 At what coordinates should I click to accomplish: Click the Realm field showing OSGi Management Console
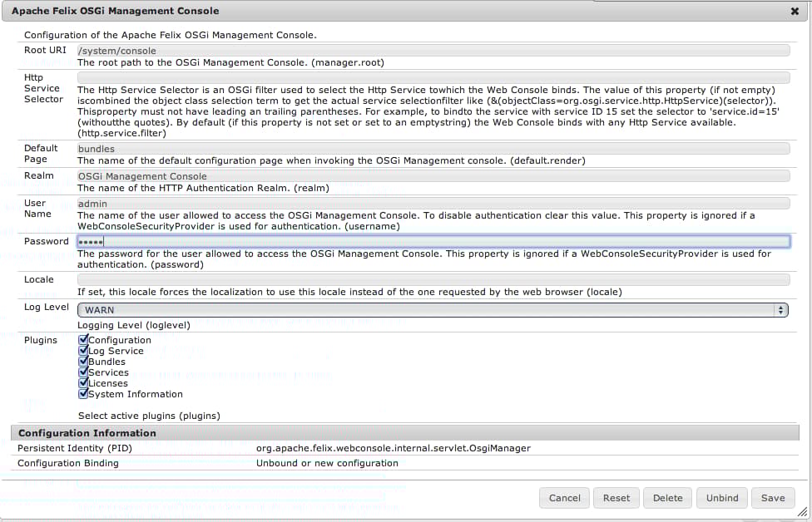click(433, 175)
